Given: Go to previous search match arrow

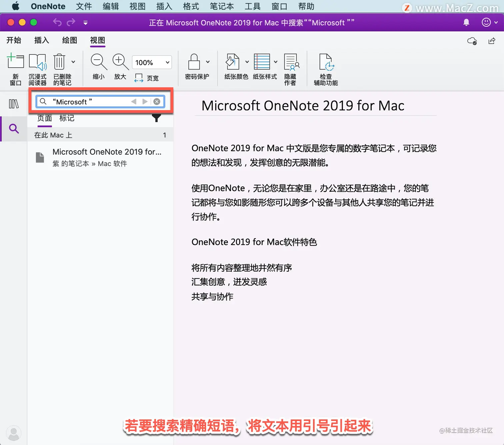Looking at the screenshot, I should 134,101.
